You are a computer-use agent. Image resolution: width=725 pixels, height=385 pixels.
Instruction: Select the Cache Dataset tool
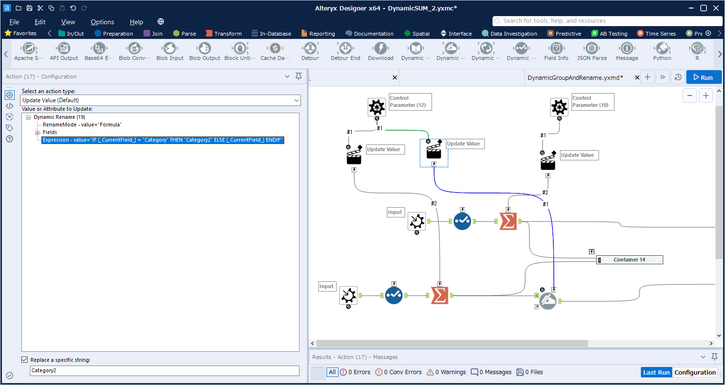point(275,51)
